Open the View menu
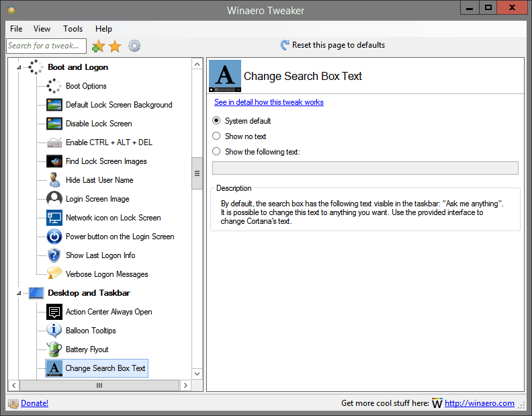 [42, 29]
